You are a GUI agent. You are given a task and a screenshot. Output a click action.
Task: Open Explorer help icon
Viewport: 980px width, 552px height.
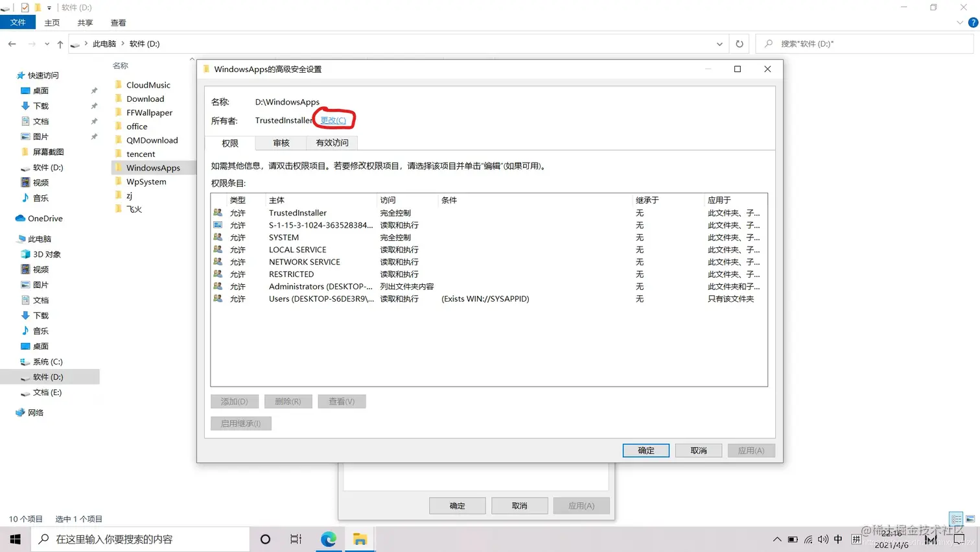973,23
